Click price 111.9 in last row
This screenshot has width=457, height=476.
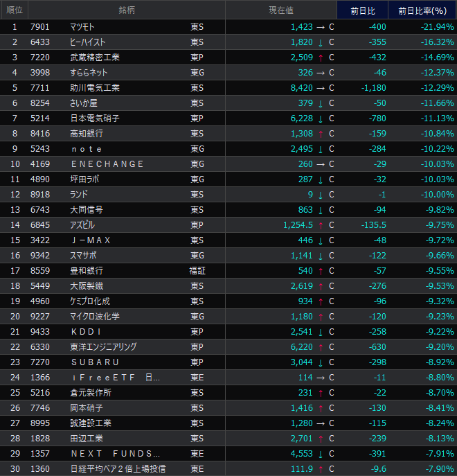tap(302, 468)
